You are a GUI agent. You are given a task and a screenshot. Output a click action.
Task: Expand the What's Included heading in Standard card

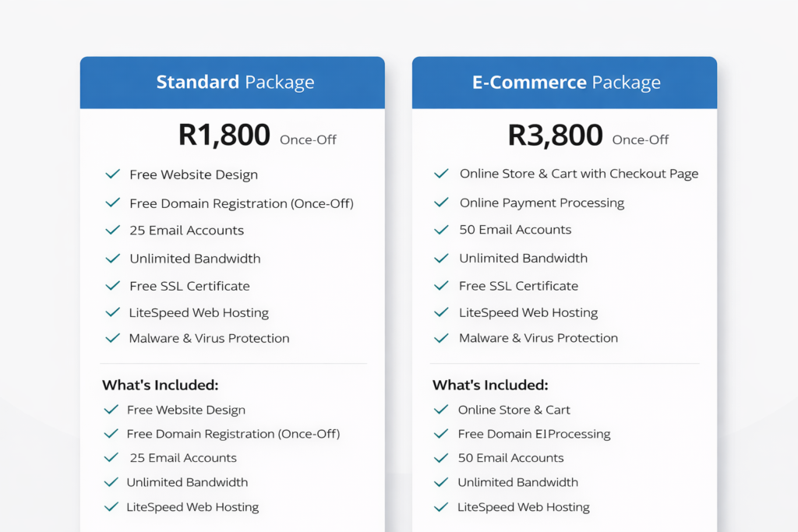160,385
